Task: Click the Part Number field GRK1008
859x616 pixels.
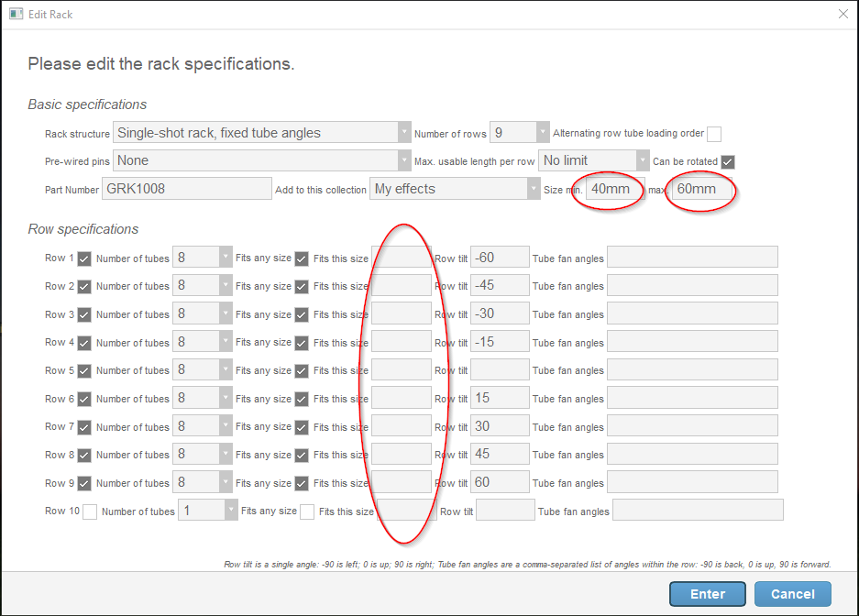Action: tap(186, 190)
